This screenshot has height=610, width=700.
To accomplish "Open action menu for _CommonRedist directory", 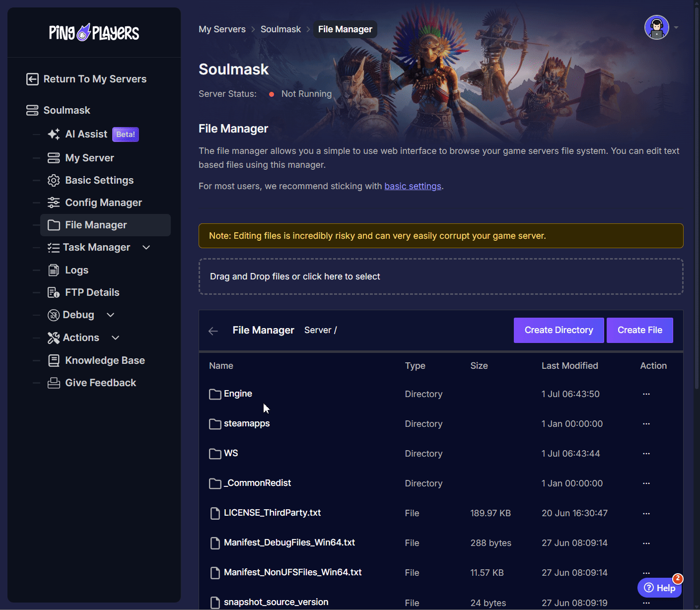I will click(x=646, y=483).
